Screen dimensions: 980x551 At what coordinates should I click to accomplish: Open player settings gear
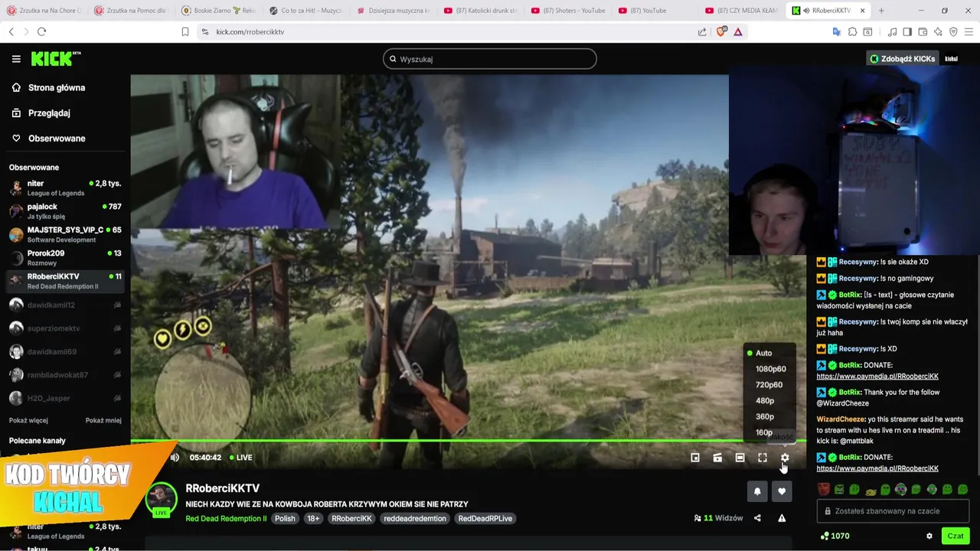pos(785,458)
